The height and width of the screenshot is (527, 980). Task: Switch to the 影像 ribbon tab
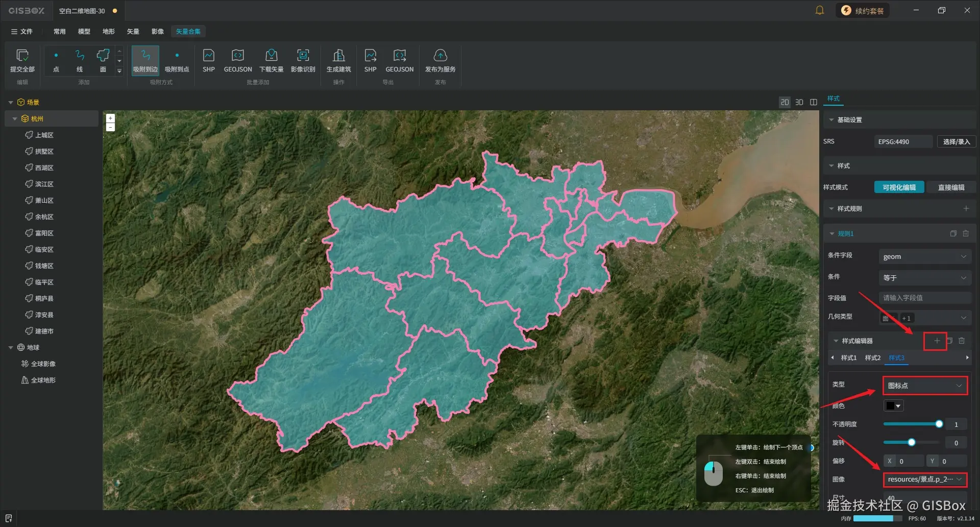(158, 32)
